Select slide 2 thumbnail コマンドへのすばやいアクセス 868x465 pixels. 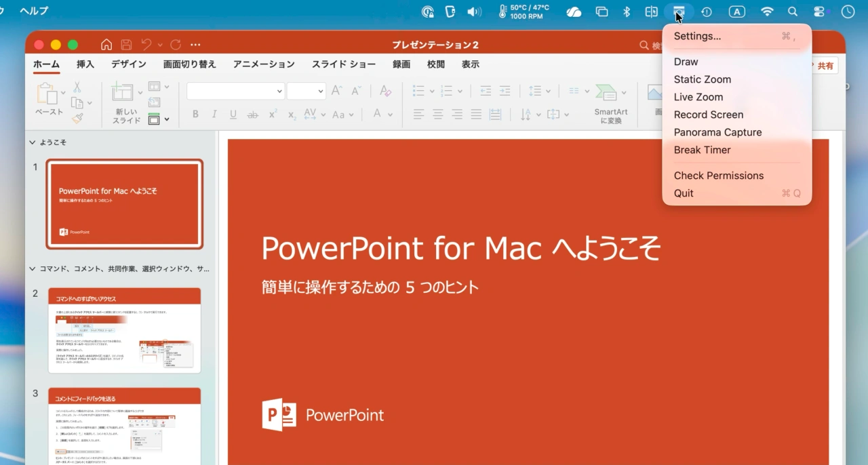click(x=124, y=330)
